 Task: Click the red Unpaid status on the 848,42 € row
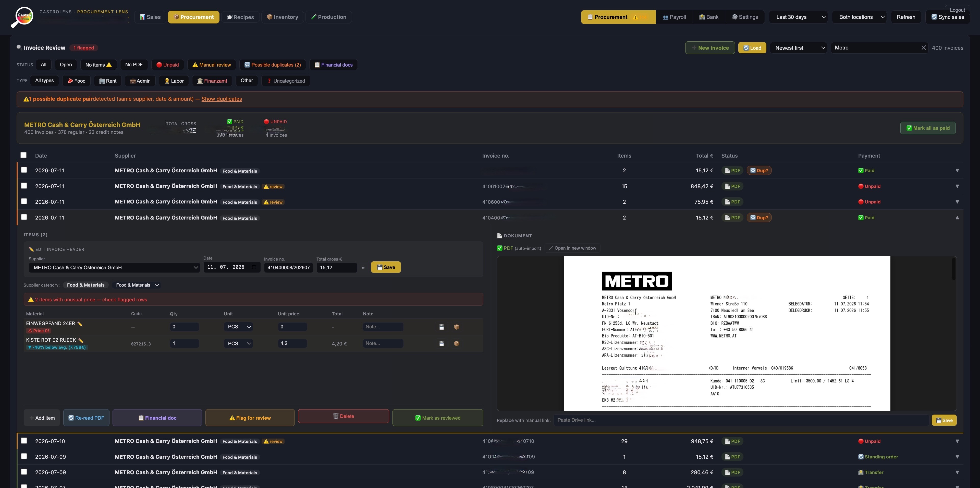[x=869, y=186]
